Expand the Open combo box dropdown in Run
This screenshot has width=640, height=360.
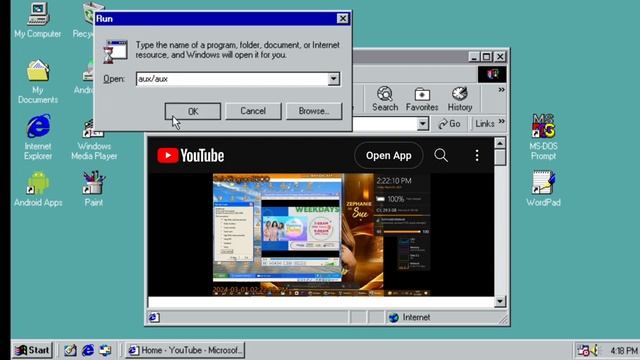[333, 79]
